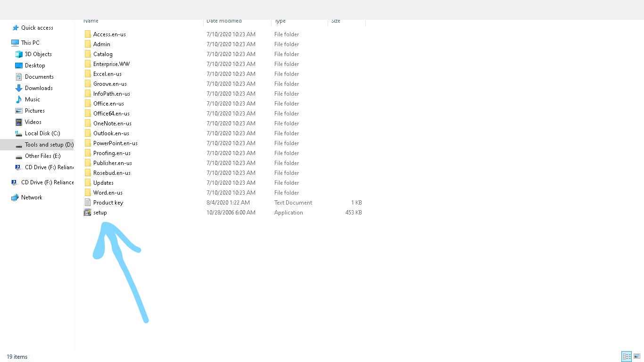Screen dimensions: 644x362
Task: Open Pictures in navigation pane
Action: [x=35, y=111]
